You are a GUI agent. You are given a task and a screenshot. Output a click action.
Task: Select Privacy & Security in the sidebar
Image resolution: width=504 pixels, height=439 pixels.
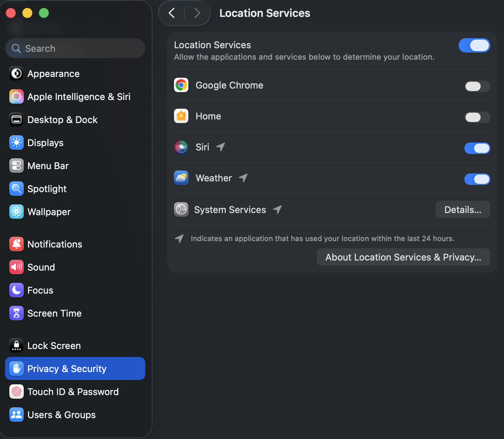click(x=75, y=368)
